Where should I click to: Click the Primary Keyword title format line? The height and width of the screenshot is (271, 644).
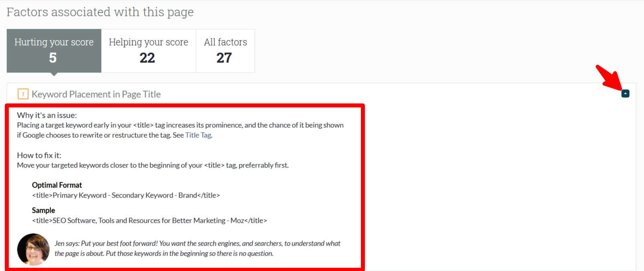pyautogui.click(x=126, y=195)
